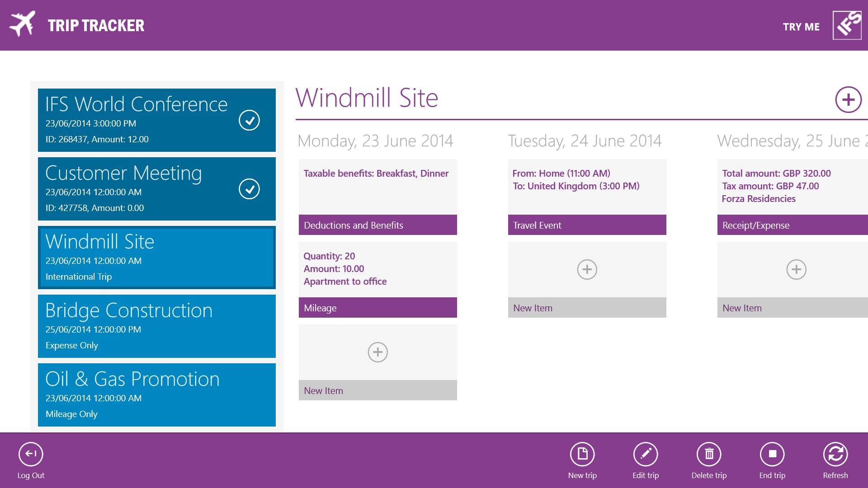
Task: Click the Refresh icon
Action: pos(835,454)
